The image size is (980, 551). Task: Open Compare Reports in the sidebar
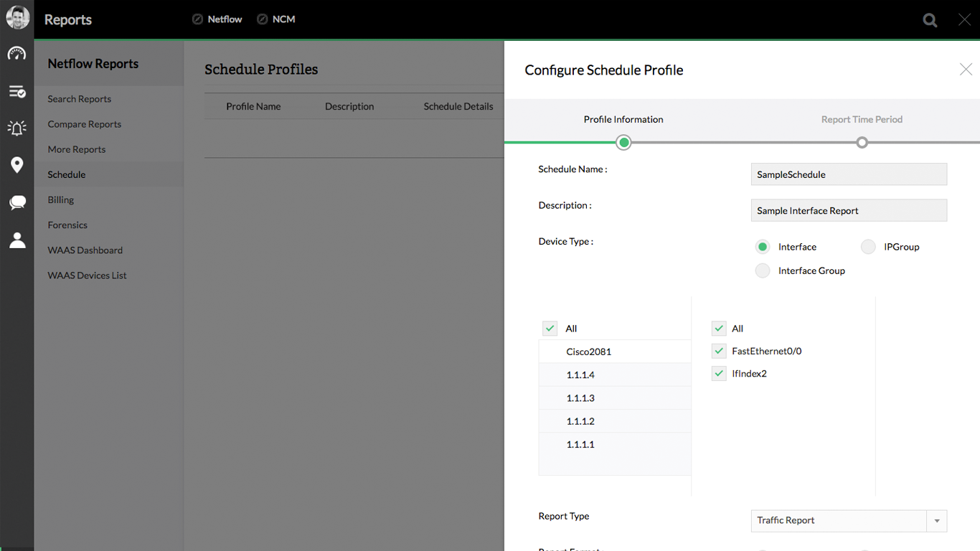(x=85, y=124)
